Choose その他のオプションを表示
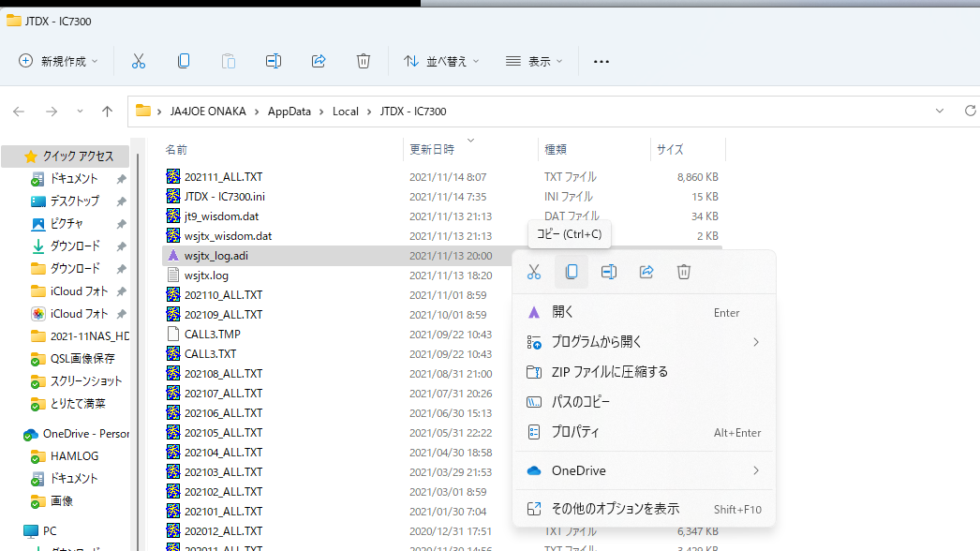This screenshot has width=980, height=551. click(x=643, y=509)
